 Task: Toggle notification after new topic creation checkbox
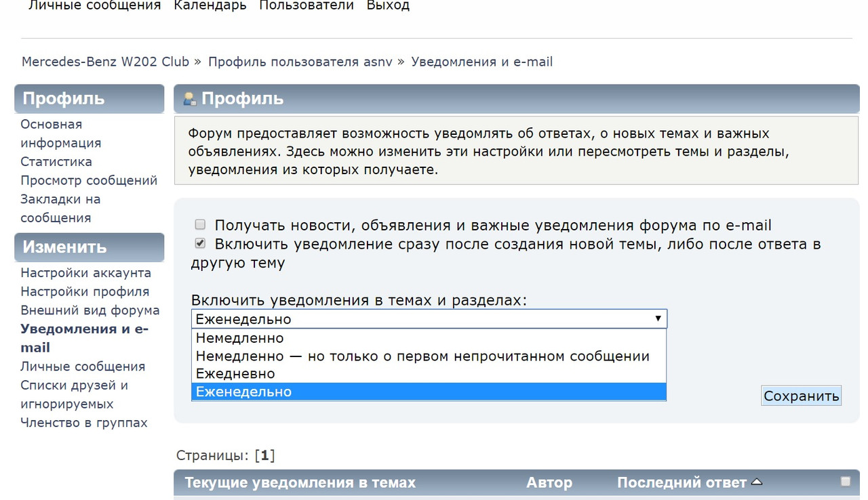(200, 243)
